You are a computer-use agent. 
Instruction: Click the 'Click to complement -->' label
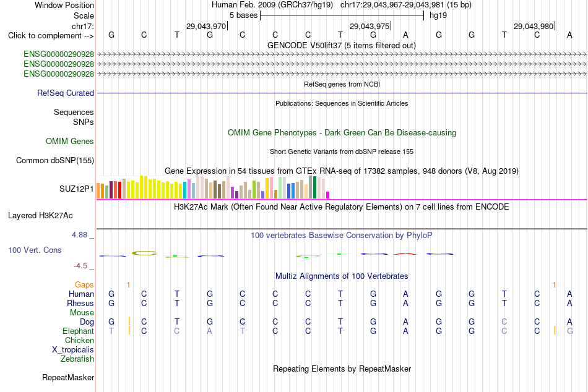tap(51, 36)
